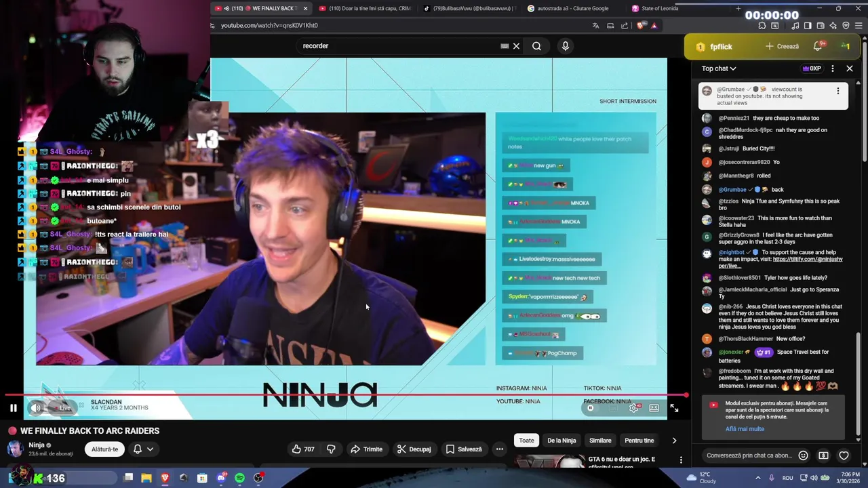Viewport: 868px width, 488px height.
Task: Click the Alătură-te join button
Action: click(104, 449)
